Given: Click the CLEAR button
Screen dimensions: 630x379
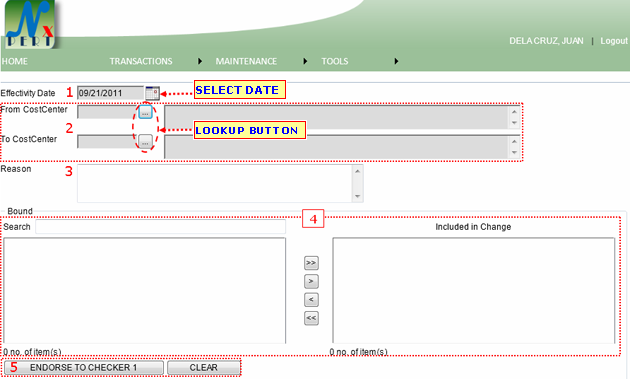Looking at the screenshot, I should pyautogui.click(x=203, y=367).
